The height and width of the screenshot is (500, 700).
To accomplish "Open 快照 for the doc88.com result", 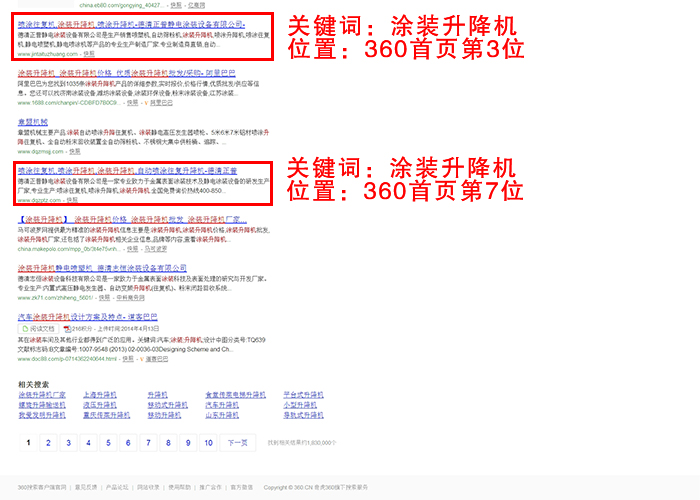I will coord(128,359).
